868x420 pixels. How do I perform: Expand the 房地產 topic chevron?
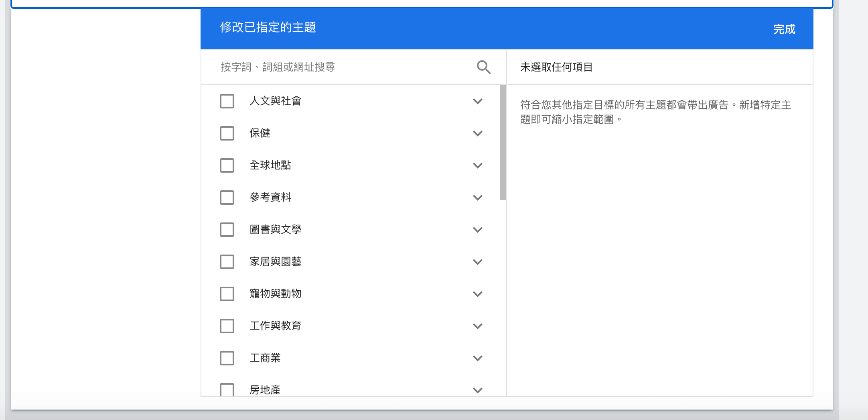pyautogui.click(x=477, y=390)
